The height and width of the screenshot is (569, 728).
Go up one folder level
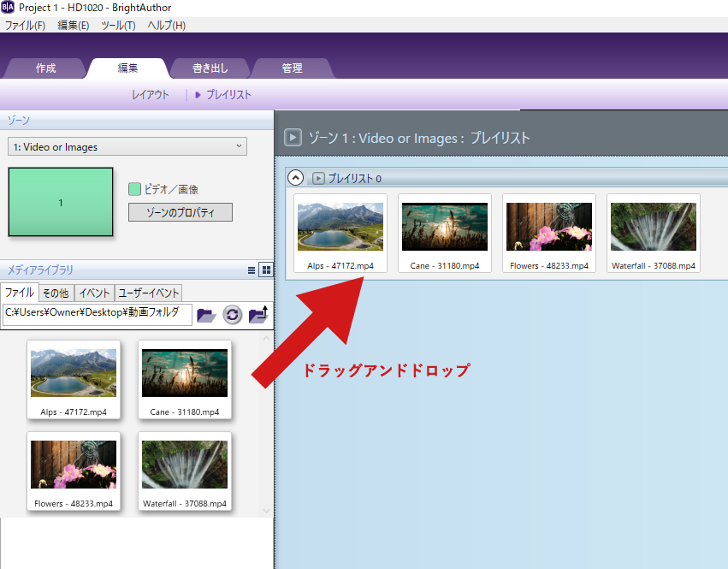(258, 314)
